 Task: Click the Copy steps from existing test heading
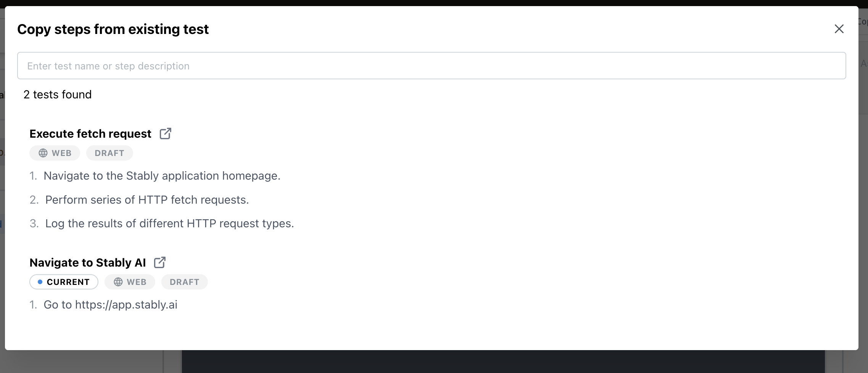pyautogui.click(x=113, y=29)
